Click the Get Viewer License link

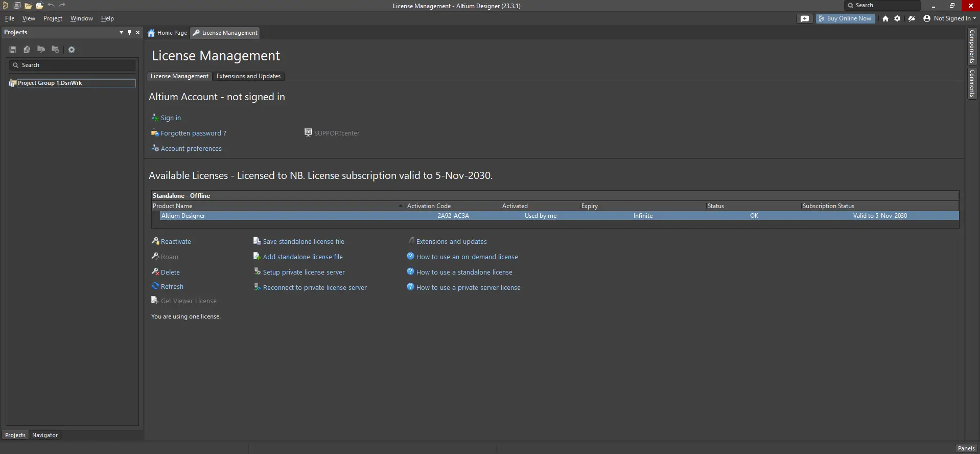tap(189, 301)
